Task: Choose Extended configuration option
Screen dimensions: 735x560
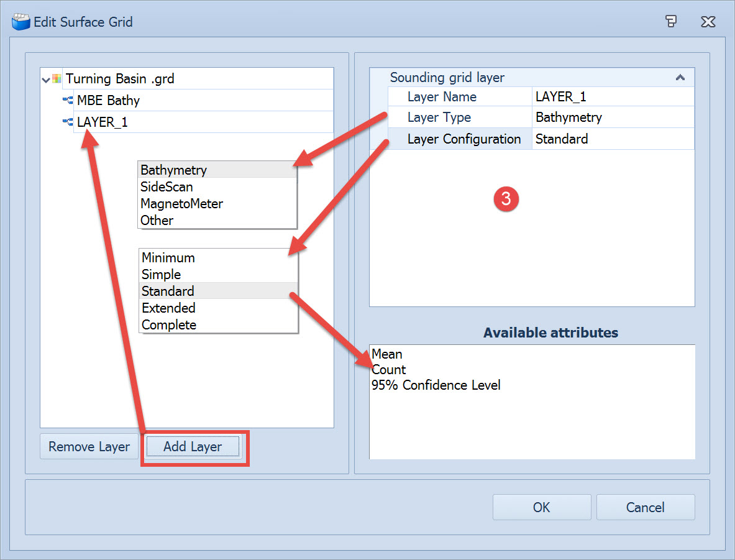Action: tap(219, 308)
